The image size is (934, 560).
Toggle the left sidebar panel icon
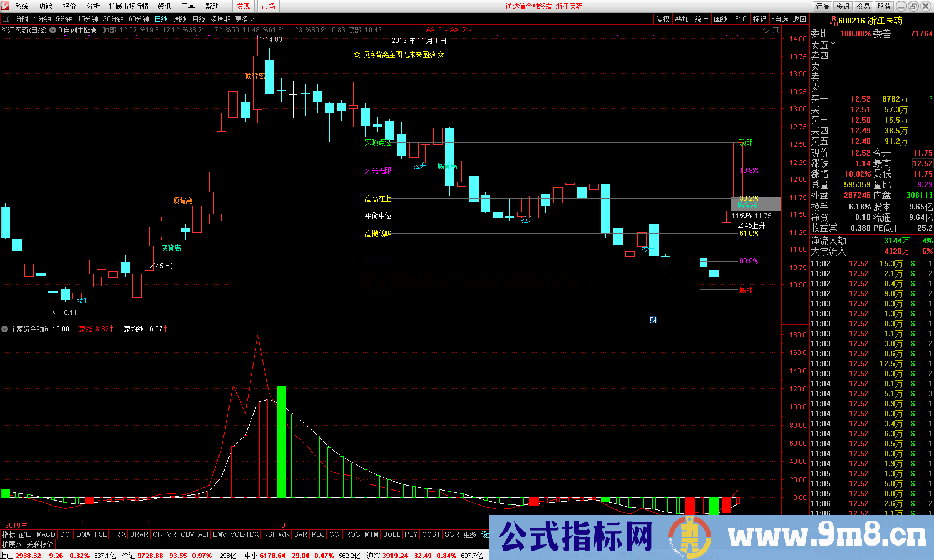[x=6, y=19]
